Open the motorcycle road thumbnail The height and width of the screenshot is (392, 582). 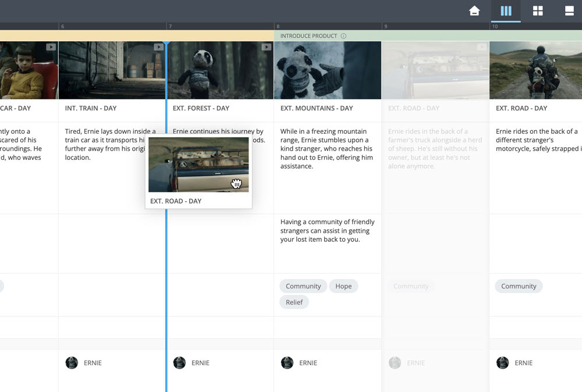coord(535,70)
